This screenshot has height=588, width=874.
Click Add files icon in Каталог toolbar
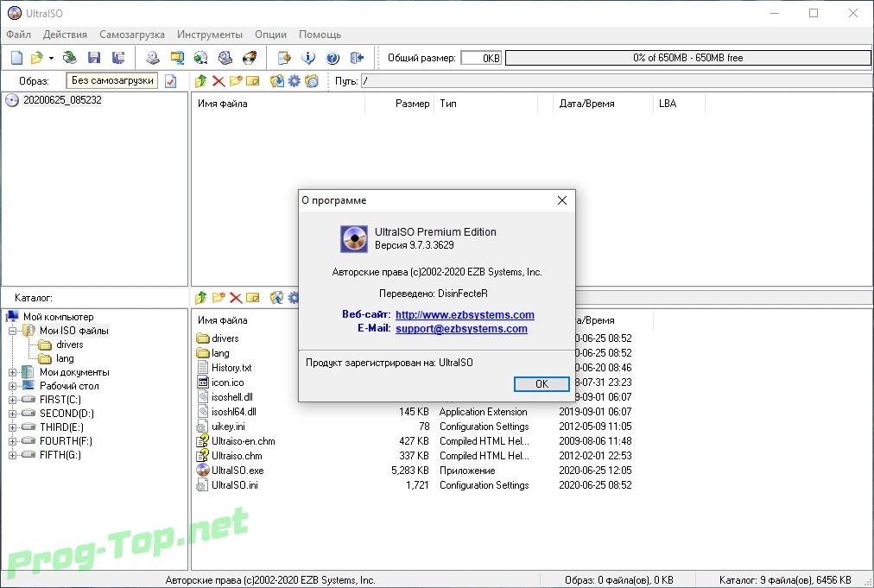pyautogui.click(x=276, y=298)
